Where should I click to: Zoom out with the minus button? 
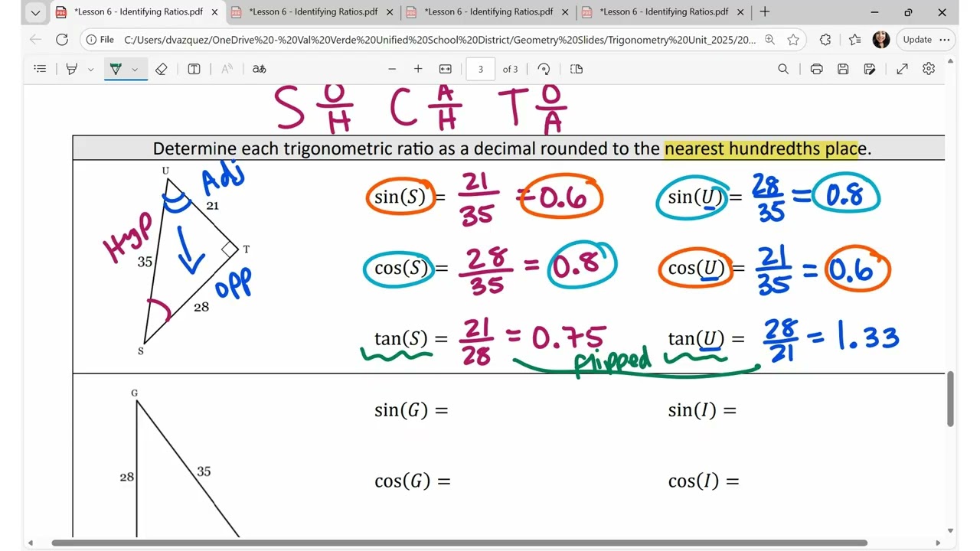pos(392,69)
